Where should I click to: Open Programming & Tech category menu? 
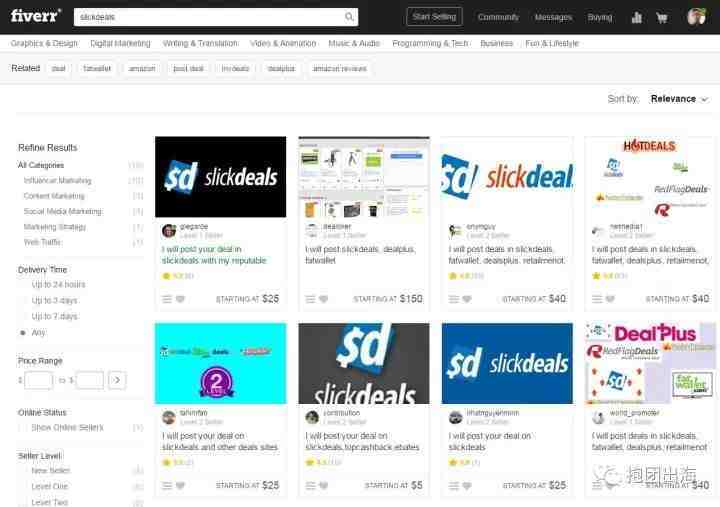(430, 43)
